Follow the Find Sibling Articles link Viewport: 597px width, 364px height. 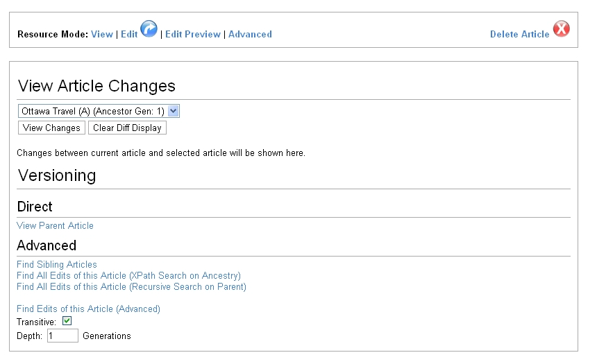[57, 264]
